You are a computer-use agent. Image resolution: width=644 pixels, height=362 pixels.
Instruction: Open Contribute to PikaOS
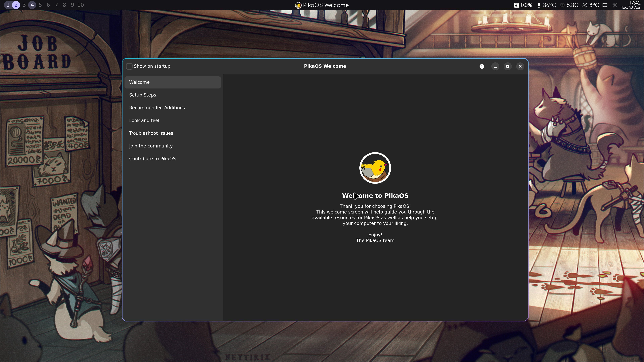152,159
